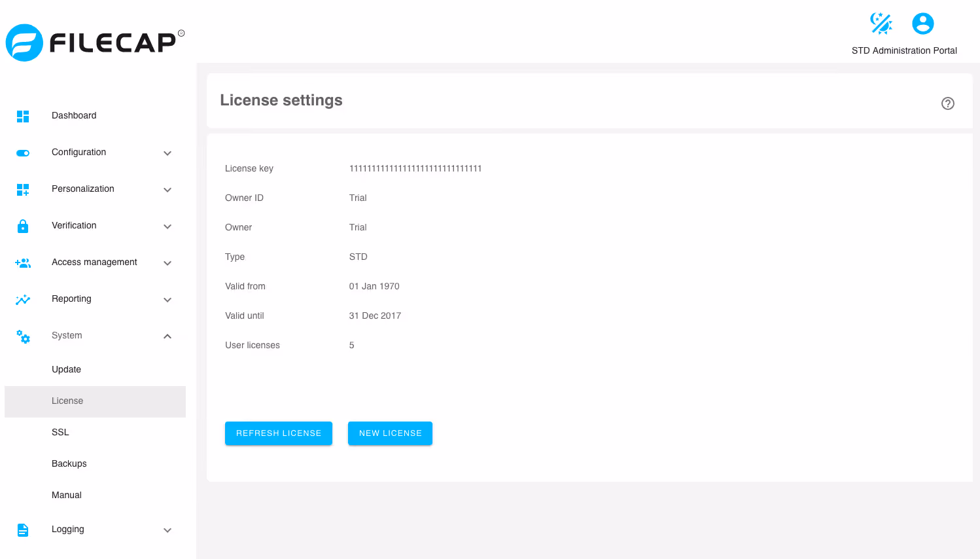Click the Reporting chart icon
The height and width of the screenshot is (559, 980).
click(x=23, y=300)
